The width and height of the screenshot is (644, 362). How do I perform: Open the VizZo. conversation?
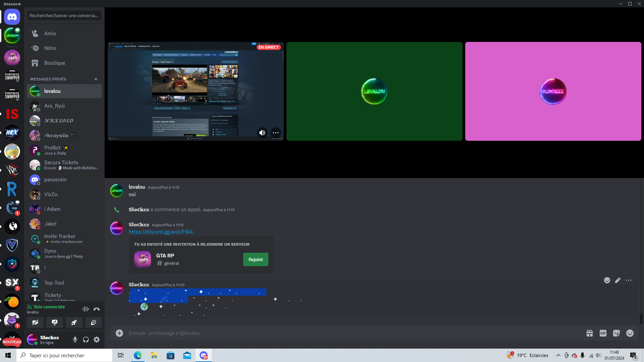[64, 194]
